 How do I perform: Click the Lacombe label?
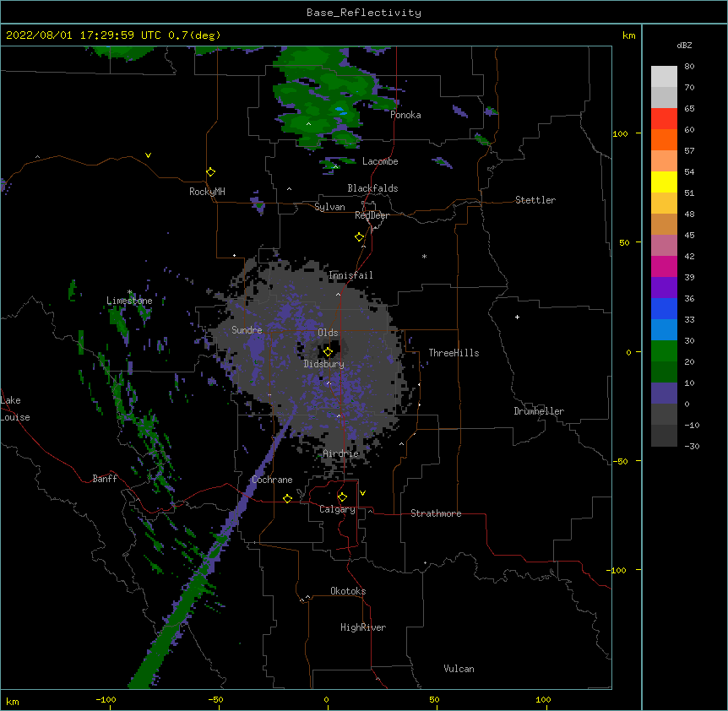point(380,161)
